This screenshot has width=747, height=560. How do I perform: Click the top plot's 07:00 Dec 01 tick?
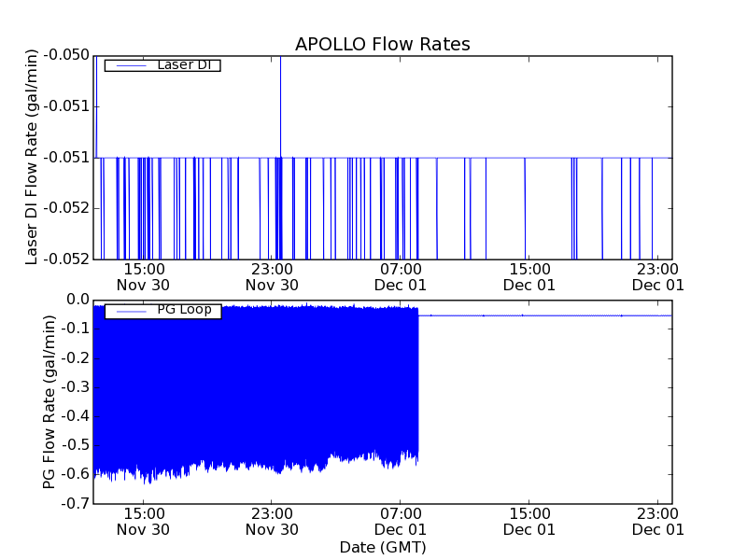401,276
